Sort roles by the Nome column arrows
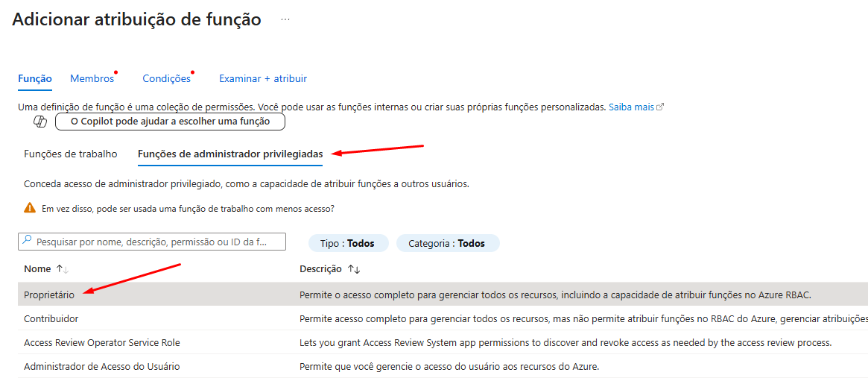This screenshot has height=384, width=868. [x=62, y=269]
